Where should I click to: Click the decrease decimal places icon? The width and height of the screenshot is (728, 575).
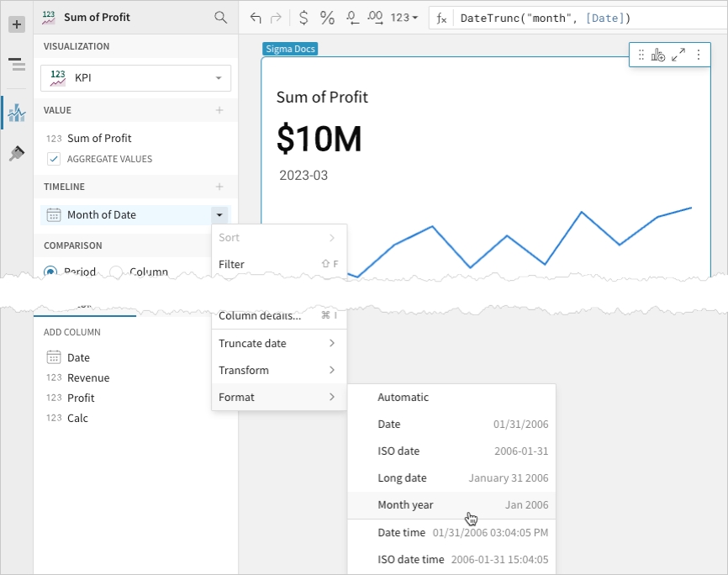352,18
